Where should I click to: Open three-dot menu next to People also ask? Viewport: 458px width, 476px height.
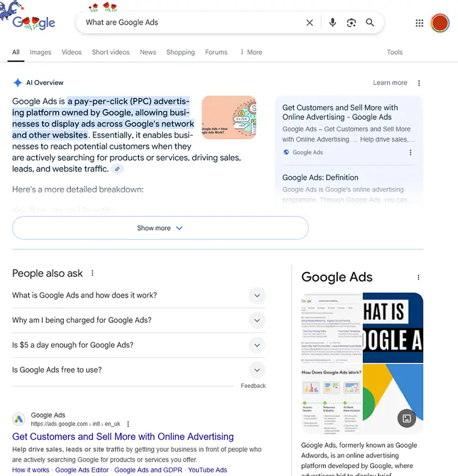click(92, 273)
